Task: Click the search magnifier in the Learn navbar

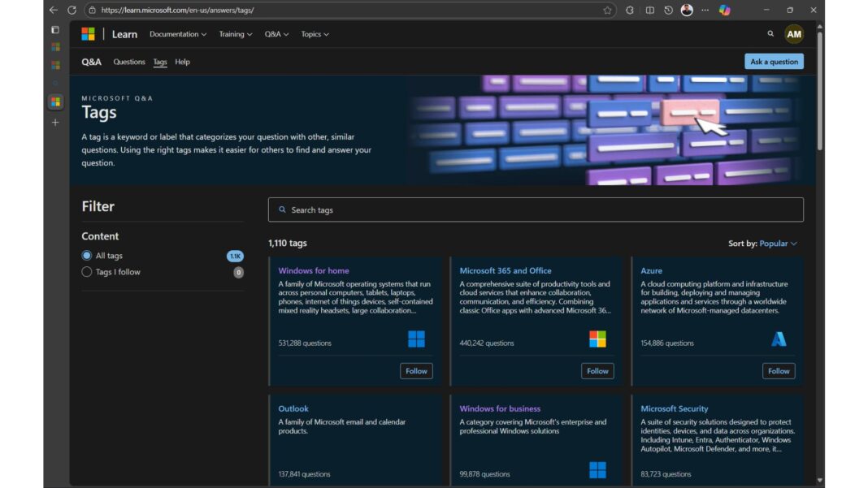Action: coord(770,34)
